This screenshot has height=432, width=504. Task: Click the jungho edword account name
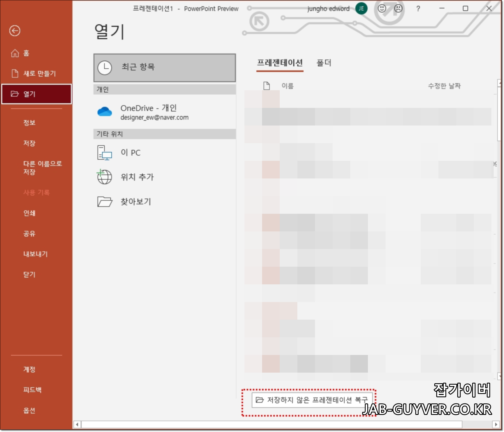(x=328, y=9)
